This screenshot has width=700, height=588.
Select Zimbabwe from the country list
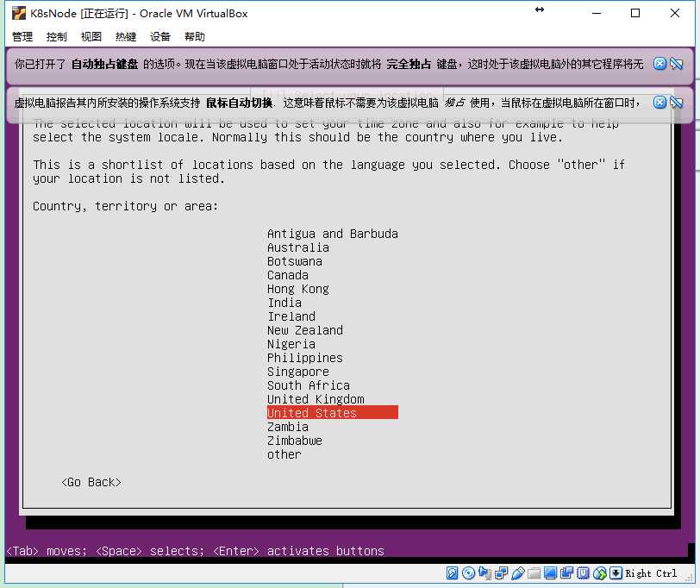[295, 441]
